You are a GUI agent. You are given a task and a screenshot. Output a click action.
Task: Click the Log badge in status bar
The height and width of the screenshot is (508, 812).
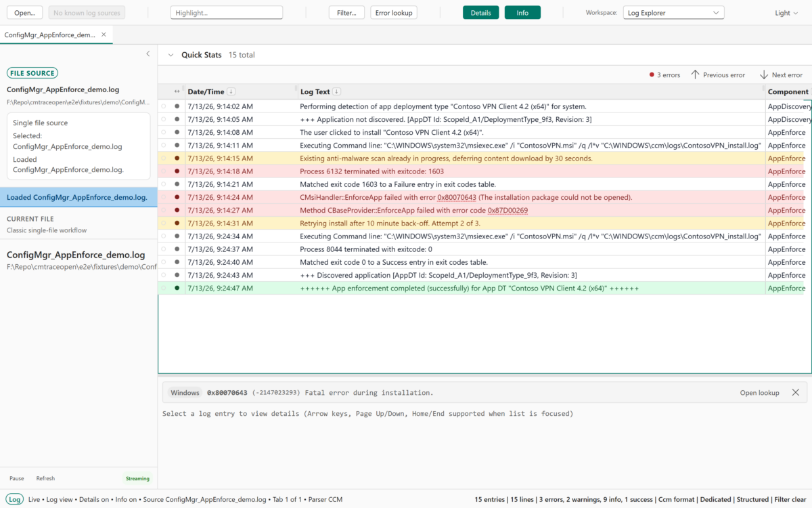point(15,499)
